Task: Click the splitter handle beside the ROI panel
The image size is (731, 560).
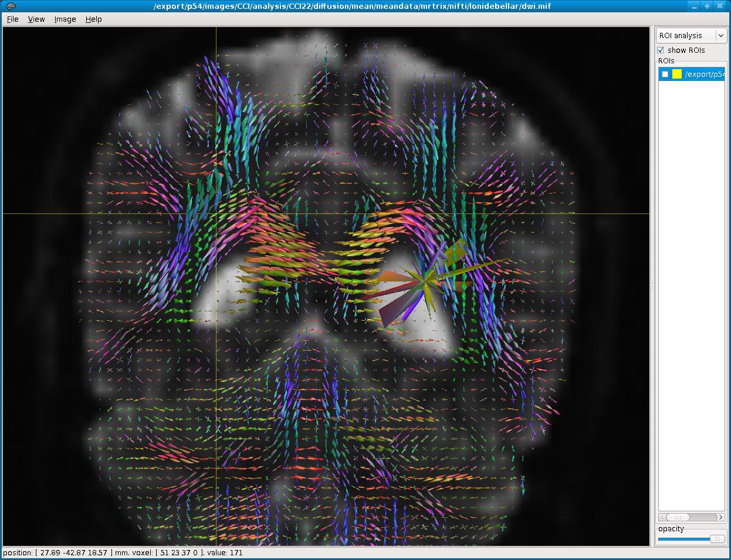Action: click(x=652, y=286)
